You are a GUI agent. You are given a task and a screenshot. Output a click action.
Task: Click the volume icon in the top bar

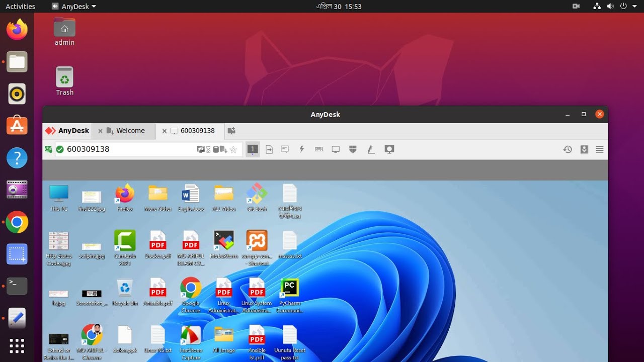(610, 7)
